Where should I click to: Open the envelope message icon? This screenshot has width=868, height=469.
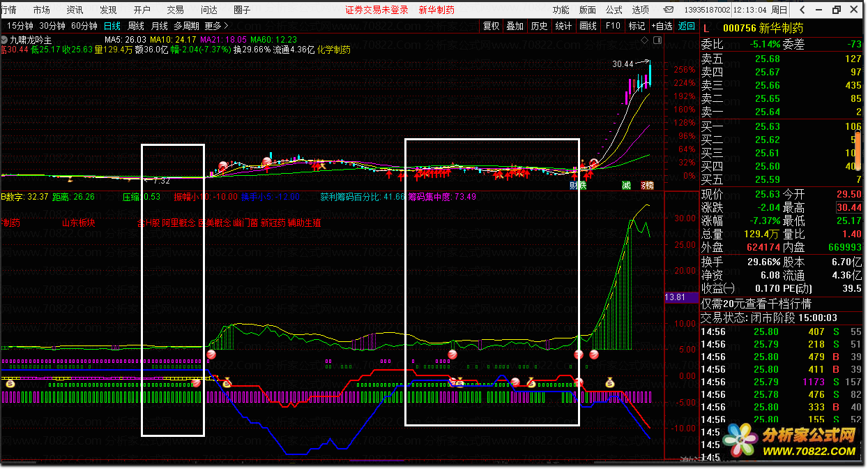coord(669,10)
